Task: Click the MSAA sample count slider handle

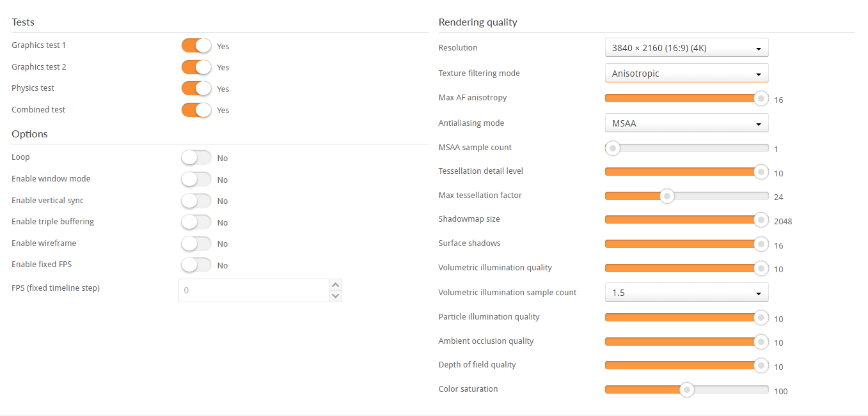Action: 612,148
